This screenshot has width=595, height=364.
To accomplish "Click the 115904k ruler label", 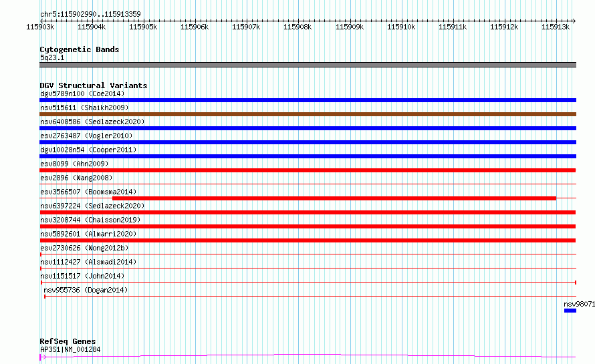I will 92,27.
